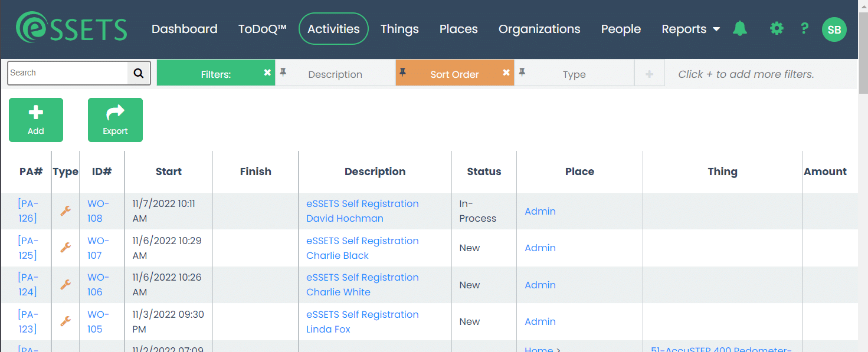Screen dimensions: 868x352
Task: Remove the Sort Order filter with X
Action: tap(506, 73)
